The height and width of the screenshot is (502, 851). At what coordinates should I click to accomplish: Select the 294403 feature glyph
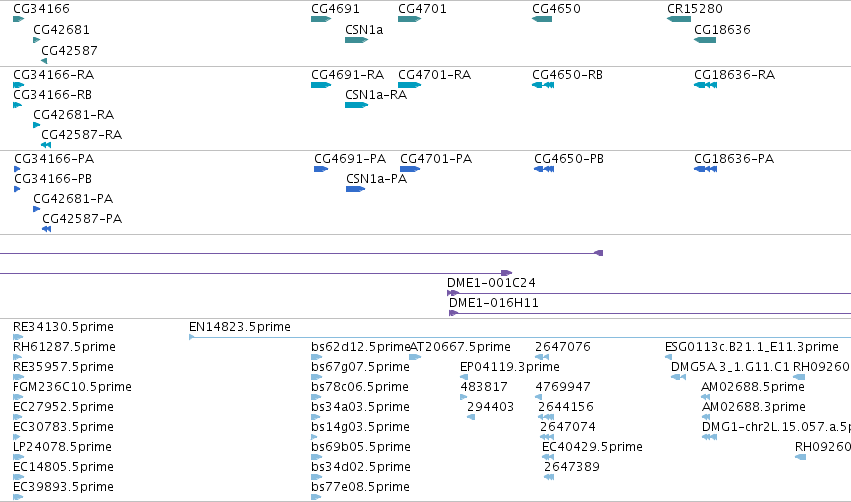471,417
